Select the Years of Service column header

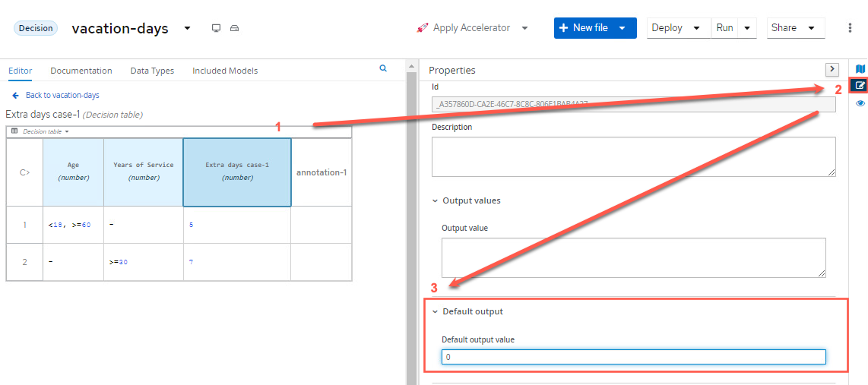click(x=144, y=172)
